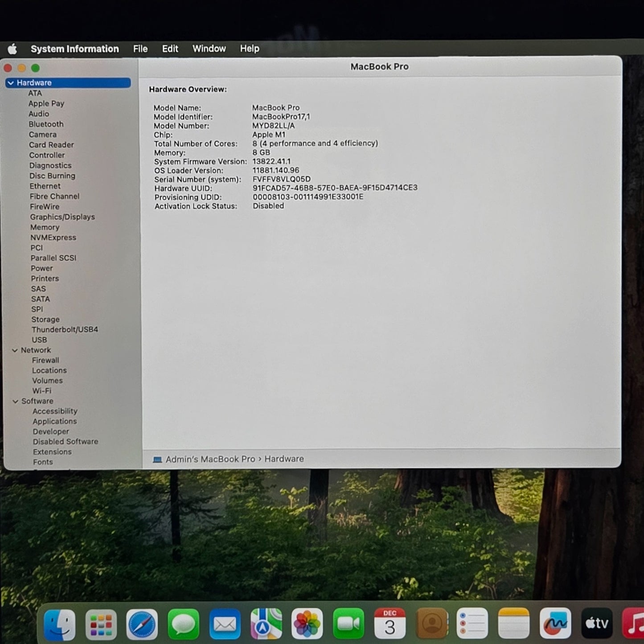Select Graphics/Displays in sidebar
This screenshot has height=644, width=644.
[62, 217]
